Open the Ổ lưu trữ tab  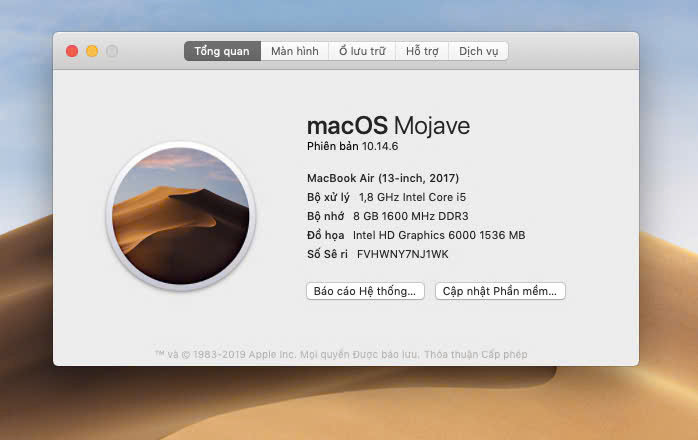(362, 51)
